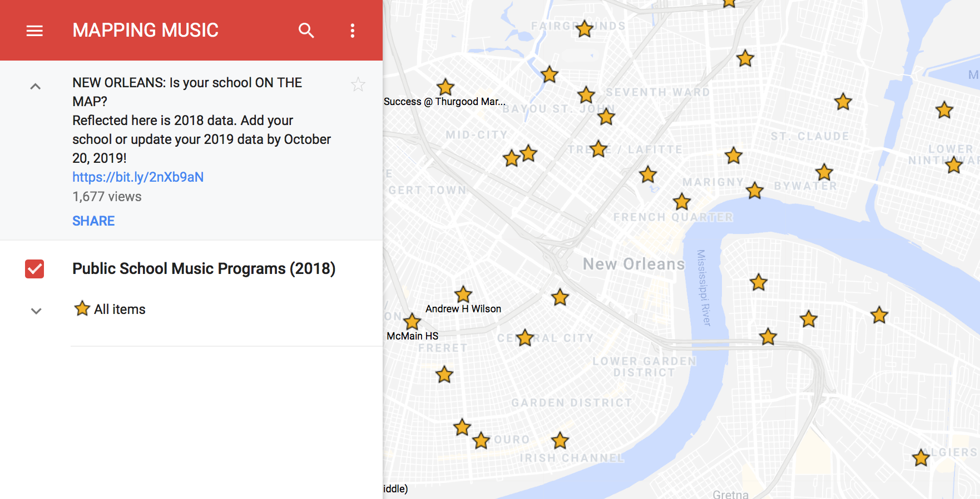Viewport: 980px width, 499px height.
Task: Open the bit.ly/2nXb9aN link
Action: tap(138, 177)
